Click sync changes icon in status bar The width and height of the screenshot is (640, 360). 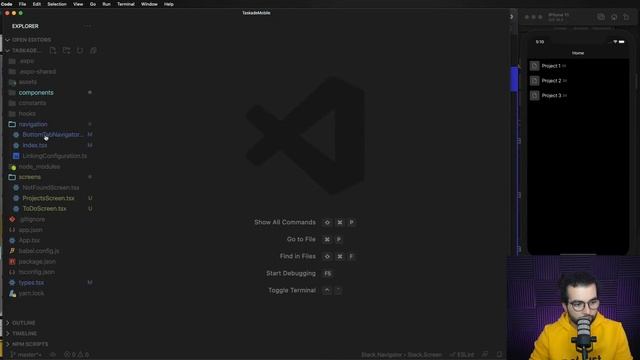click(53, 355)
